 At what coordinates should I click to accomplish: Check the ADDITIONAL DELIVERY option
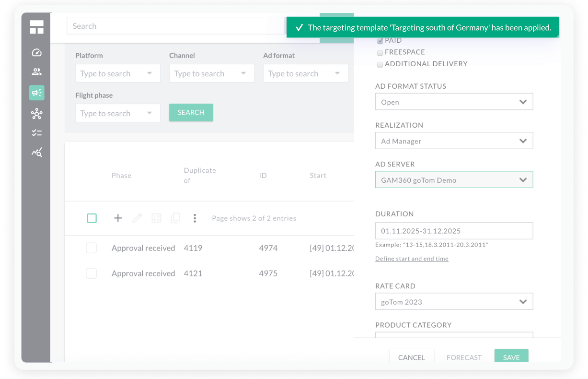(380, 64)
